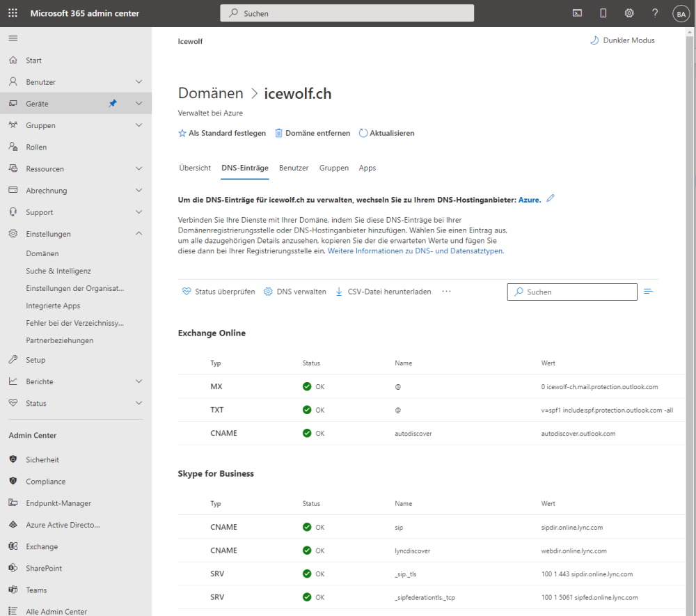
Task: Click CSV-Datei herunterladen
Action: (x=383, y=292)
